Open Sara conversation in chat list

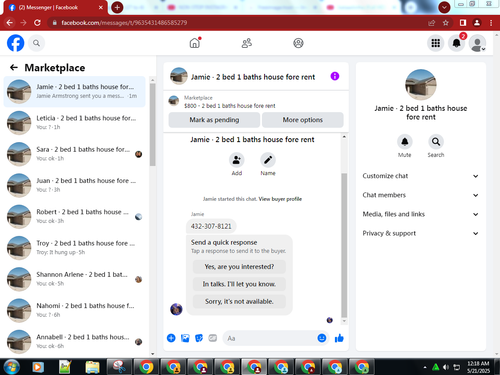click(75, 154)
